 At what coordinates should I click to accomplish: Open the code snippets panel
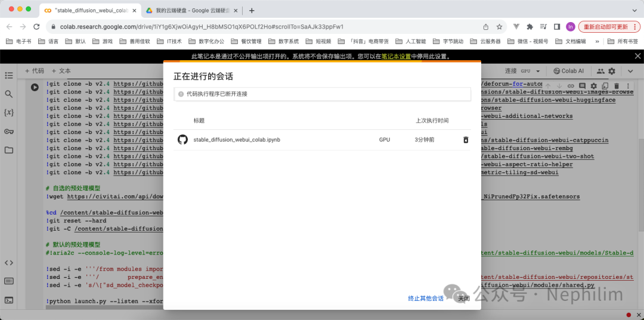click(8, 263)
